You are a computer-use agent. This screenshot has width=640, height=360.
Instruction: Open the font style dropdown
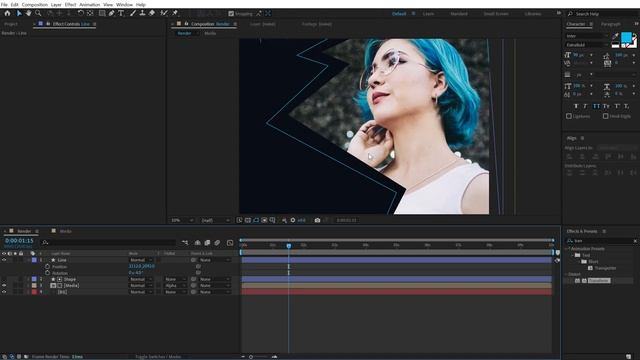586,44
